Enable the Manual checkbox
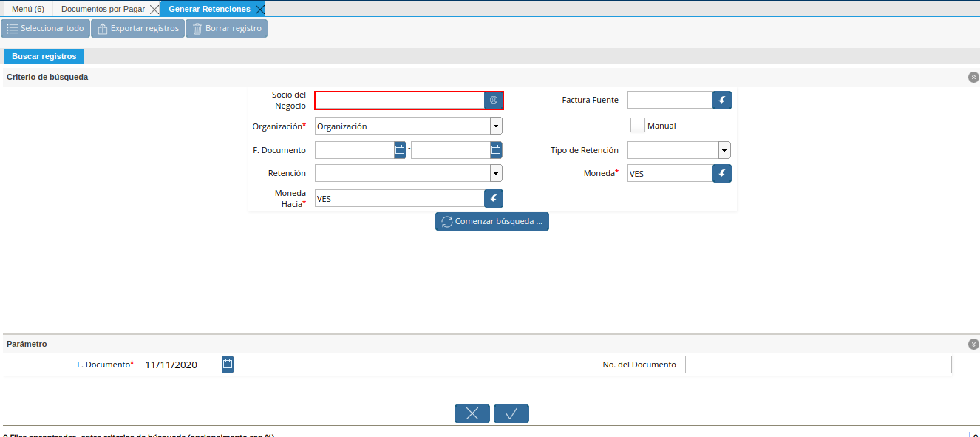The image size is (980, 437). [637, 125]
